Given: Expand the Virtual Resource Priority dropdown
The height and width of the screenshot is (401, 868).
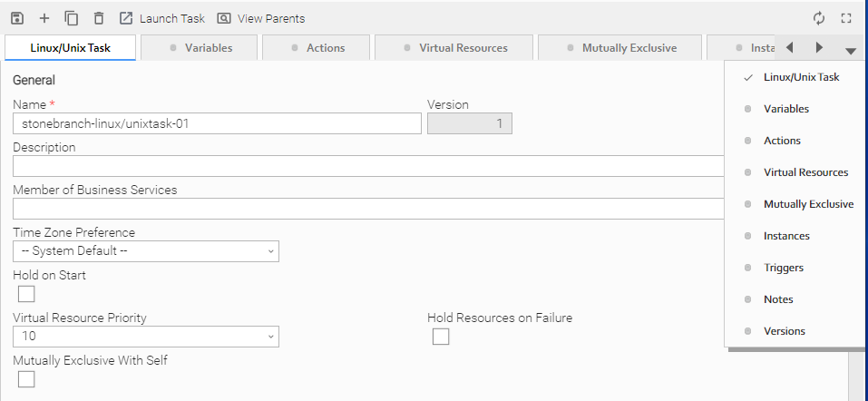Looking at the screenshot, I should click(x=146, y=337).
